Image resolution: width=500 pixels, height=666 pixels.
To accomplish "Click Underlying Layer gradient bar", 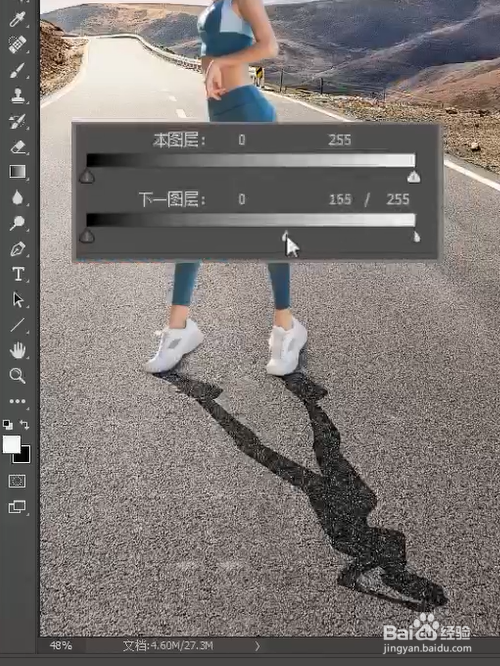I will coord(251,220).
